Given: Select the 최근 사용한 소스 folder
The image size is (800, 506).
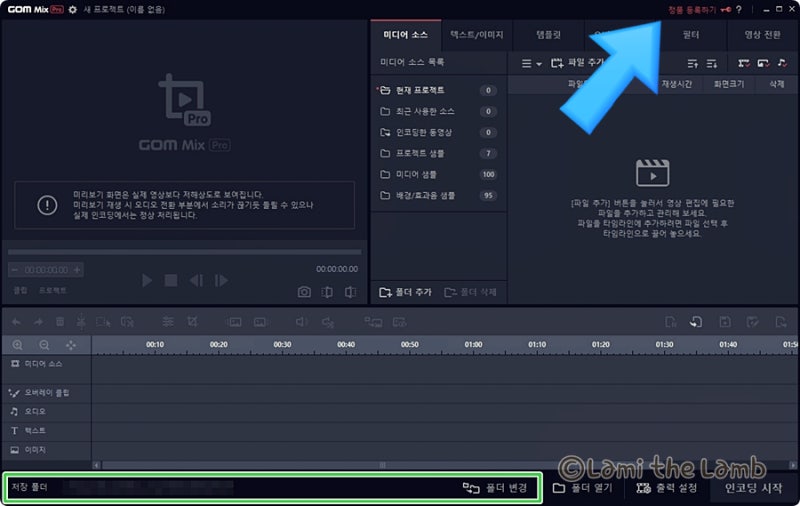Looking at the screenshot, I should (x=438, y=111).
